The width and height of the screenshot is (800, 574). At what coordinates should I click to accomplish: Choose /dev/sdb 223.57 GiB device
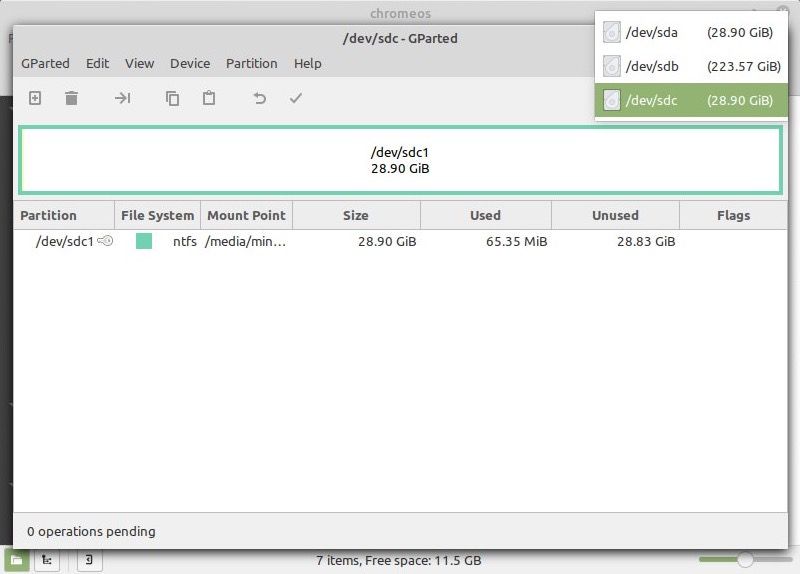[x=691, y=66]
